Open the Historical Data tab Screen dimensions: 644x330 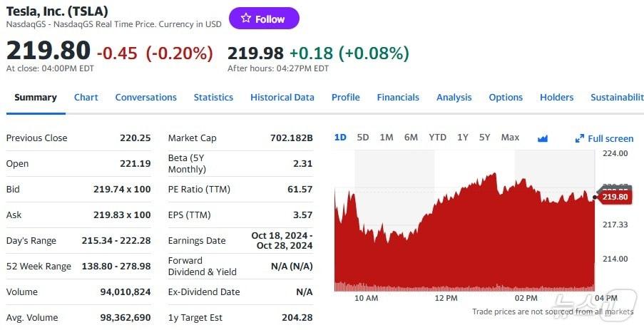click(x=282, y=98)
